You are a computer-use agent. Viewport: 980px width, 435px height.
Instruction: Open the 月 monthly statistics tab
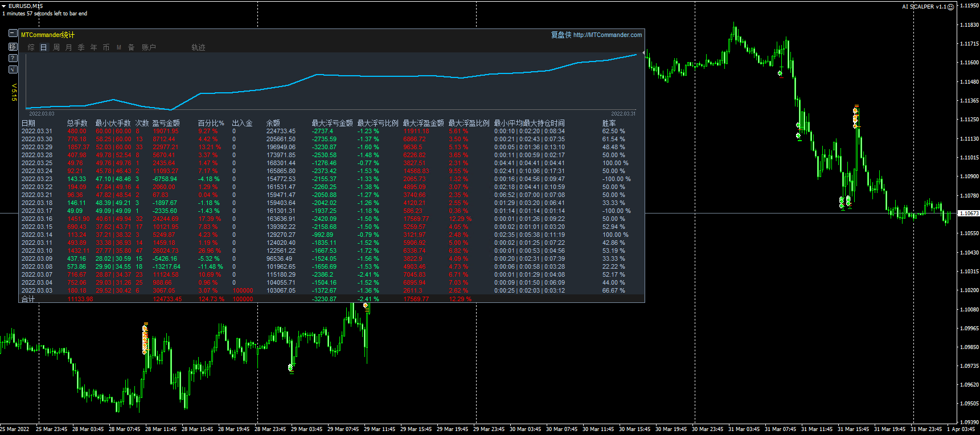click(69, 47)
